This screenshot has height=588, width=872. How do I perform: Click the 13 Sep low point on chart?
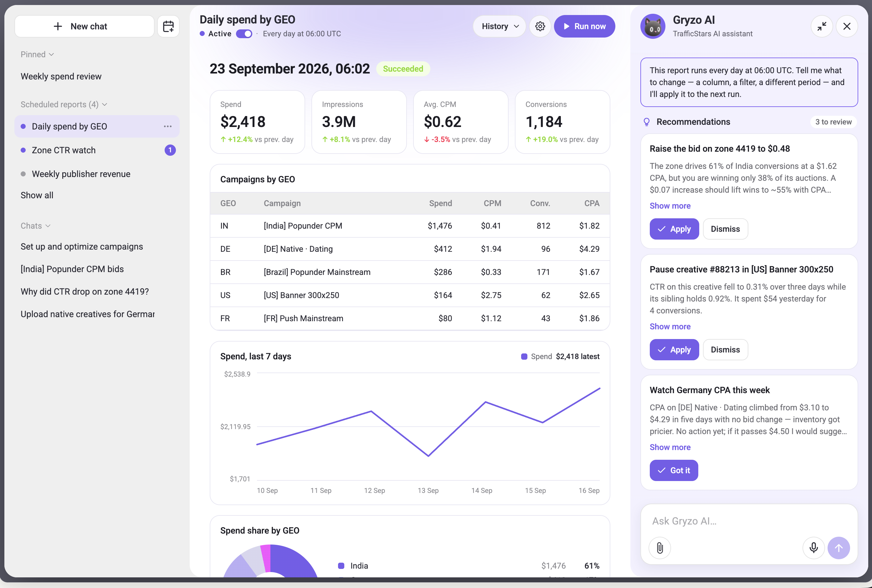pos(428,456)
